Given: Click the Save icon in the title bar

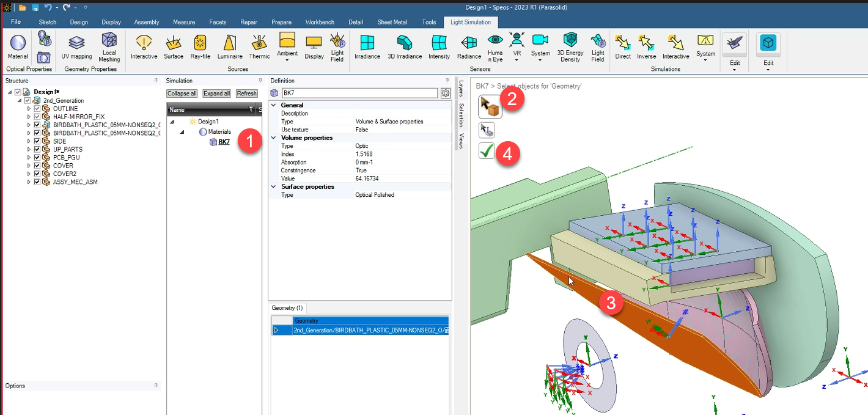Looking at the screenshot, I should 35,7.
